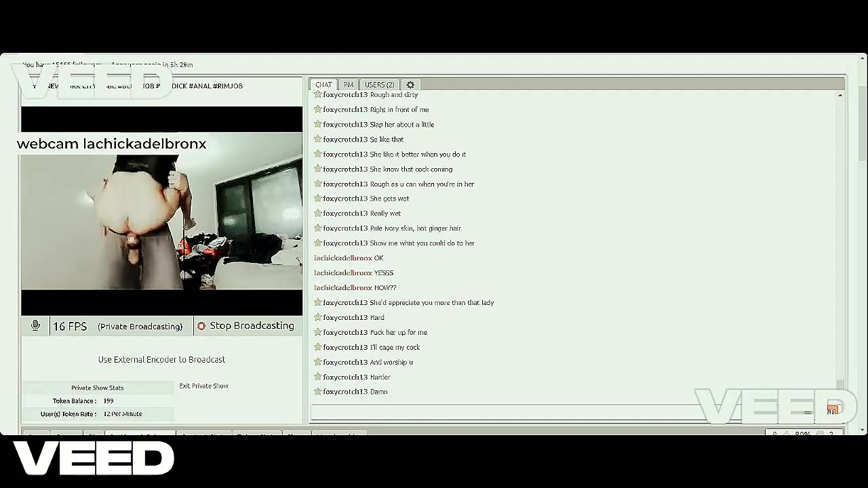Viewport: 868px width, 488px height.
Task: Show the USERS (2) tab
Action: tap(379, 85)
